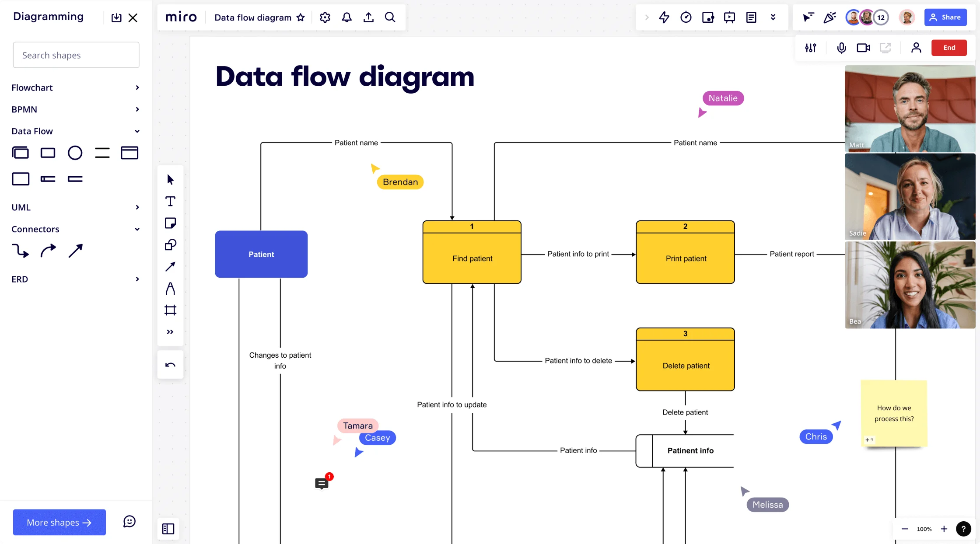This screenshot has width=980, height=544.
Task: Click the End session button
Action: click(949, 48)
